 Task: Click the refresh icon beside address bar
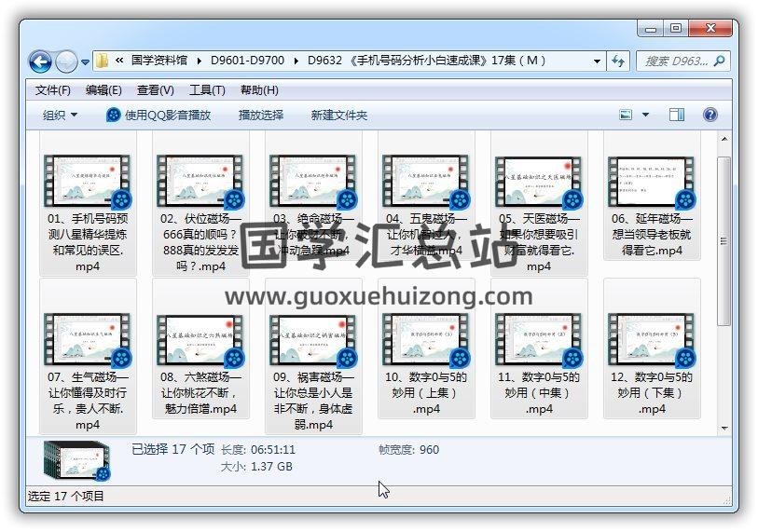tap(618, 61)
